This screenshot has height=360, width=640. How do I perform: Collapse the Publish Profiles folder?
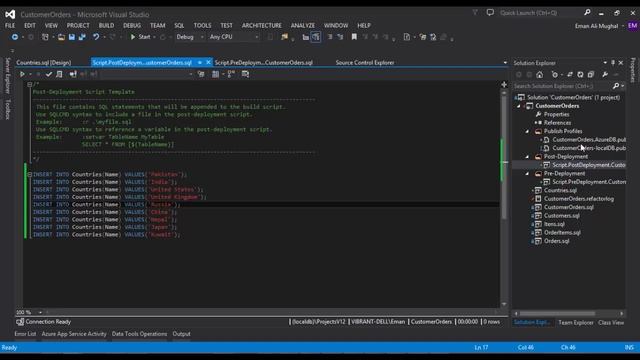click(527, 131)
